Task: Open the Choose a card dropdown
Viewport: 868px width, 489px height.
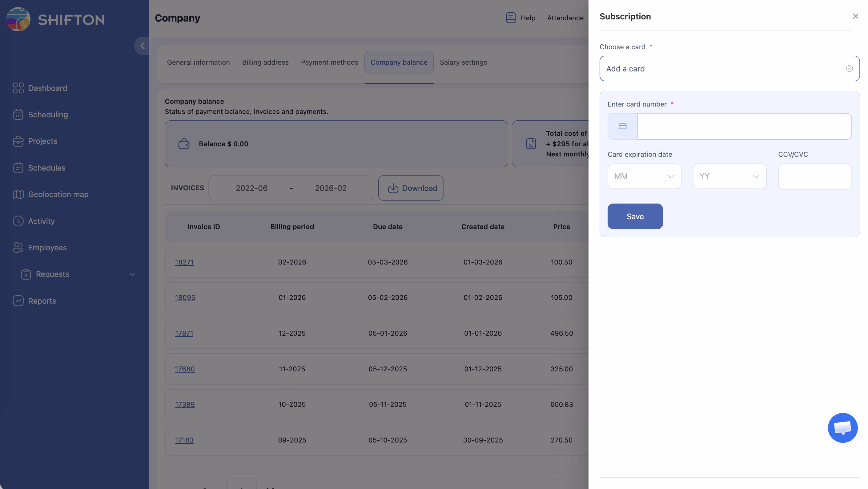Action: point(721,69)
